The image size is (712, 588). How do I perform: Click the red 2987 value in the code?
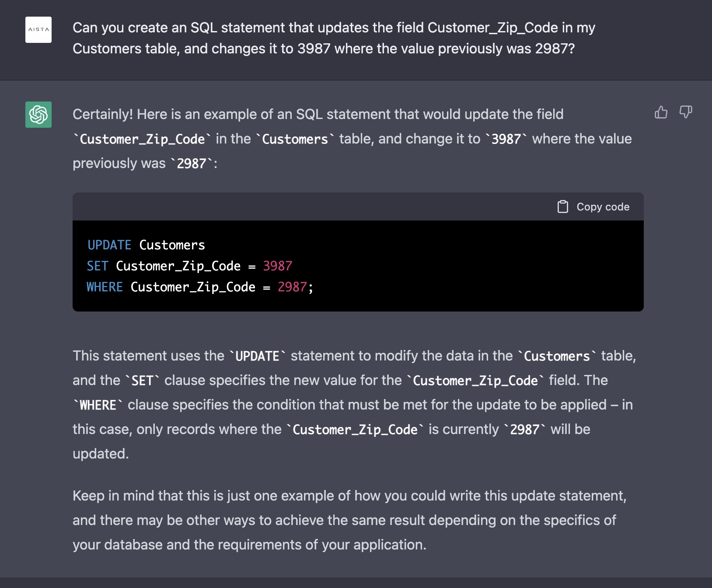[292, 287]
